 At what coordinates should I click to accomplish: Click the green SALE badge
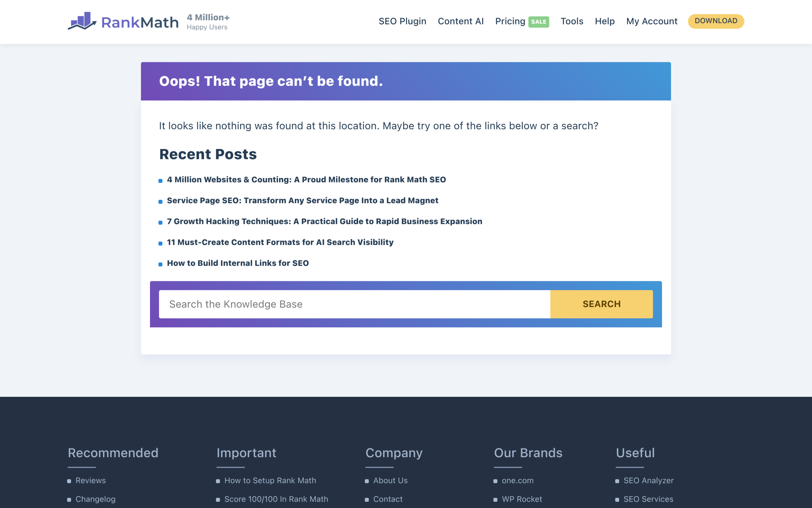click(x=539, y=22)
